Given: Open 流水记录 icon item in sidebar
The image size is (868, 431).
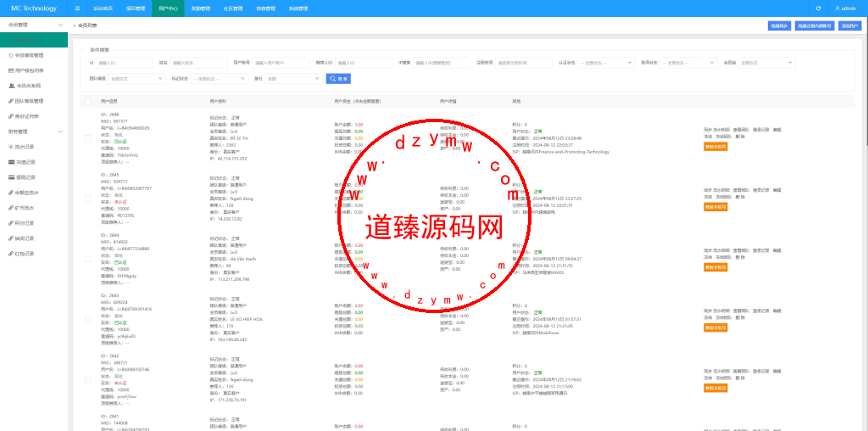Looking at the screenshot, I should pyautogui.click(x=34, y=147).
